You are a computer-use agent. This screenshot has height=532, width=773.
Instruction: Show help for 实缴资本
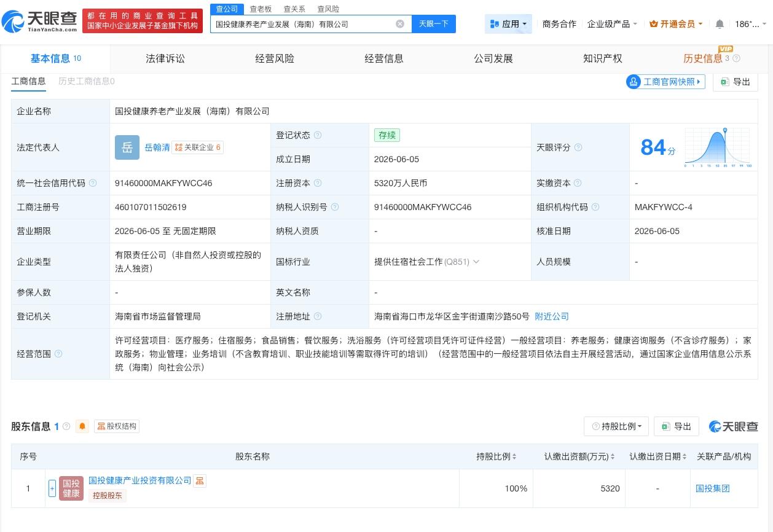(x=578, y=183)
